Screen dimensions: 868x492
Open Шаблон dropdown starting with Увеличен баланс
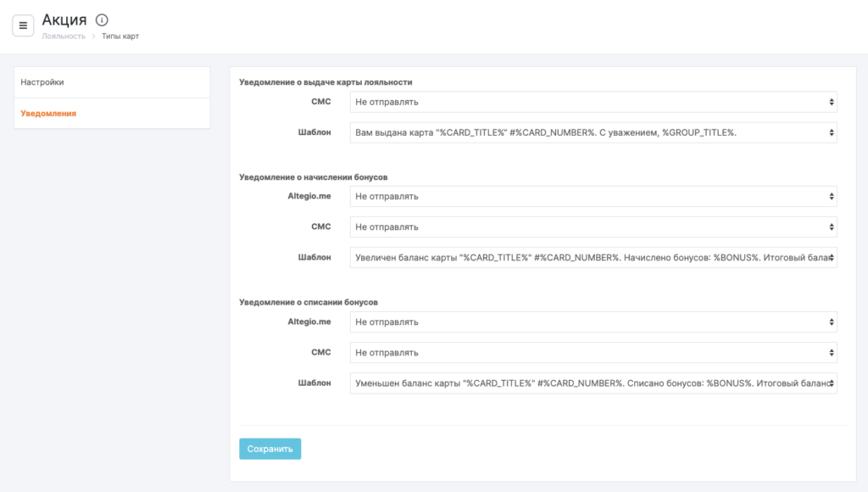point(593,258)
